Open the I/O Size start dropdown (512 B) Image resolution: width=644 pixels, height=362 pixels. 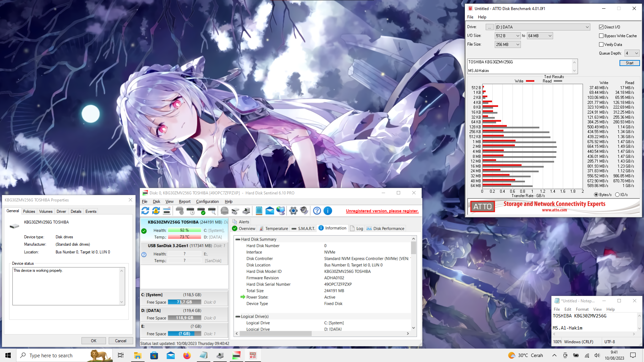pyautogui.click(x=507, y=36)
